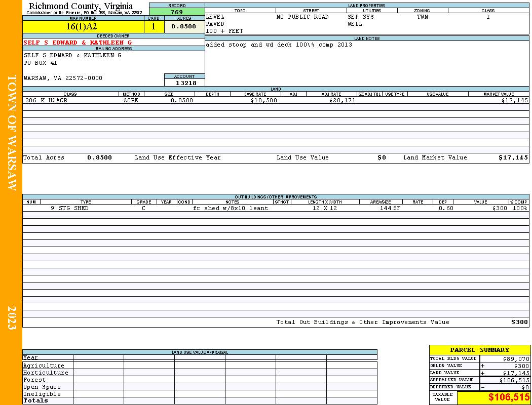Select the OBLDG VALUE amount $300

coord(521,366)
